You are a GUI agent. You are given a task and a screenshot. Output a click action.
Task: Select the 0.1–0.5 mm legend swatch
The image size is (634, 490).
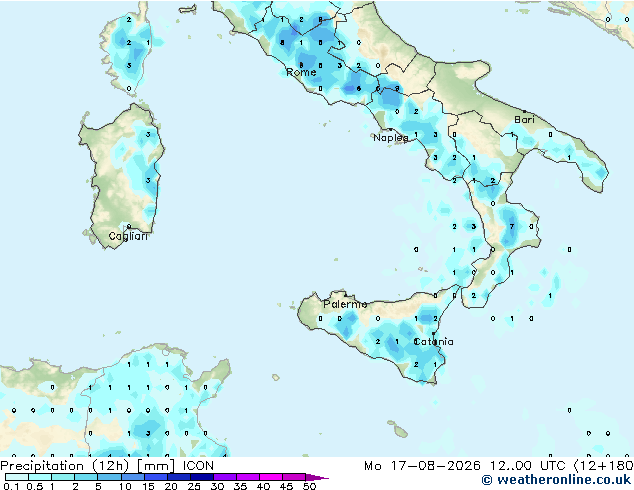17,477
